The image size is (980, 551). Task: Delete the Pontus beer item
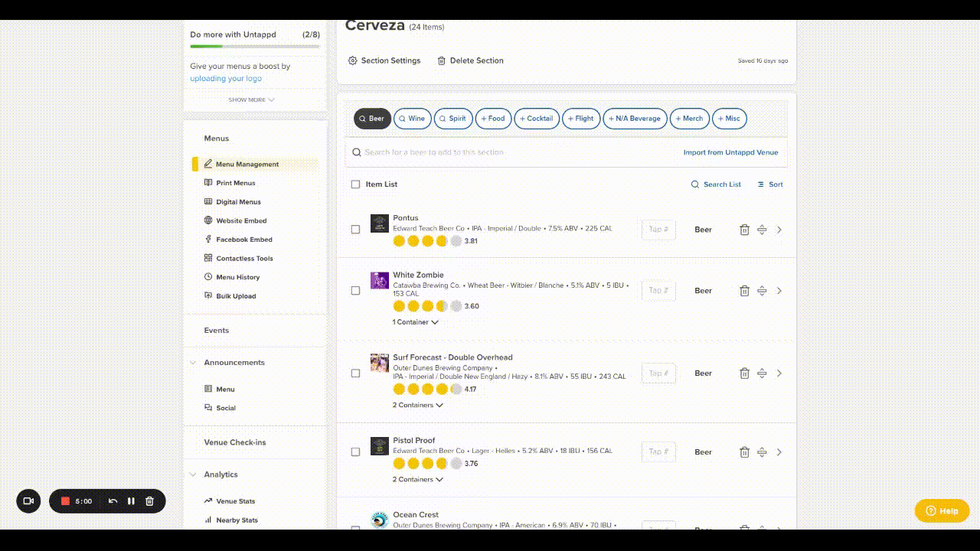(744, 230)
